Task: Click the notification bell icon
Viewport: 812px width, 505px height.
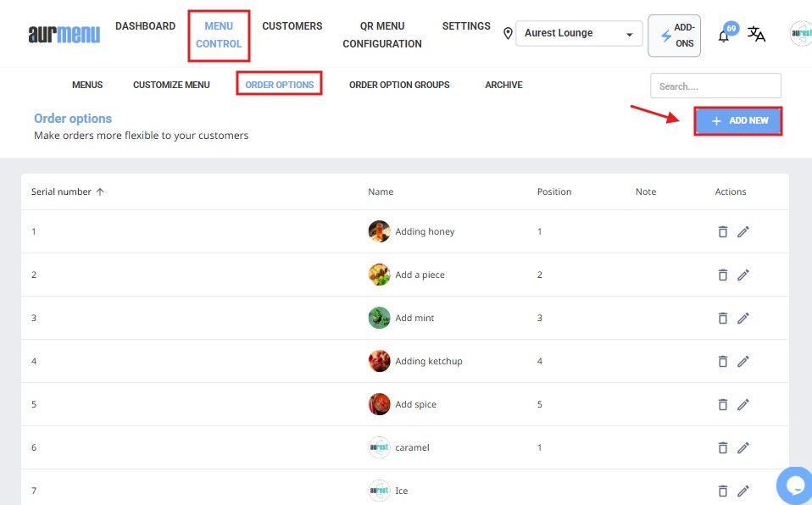Action: click(723, 36)
